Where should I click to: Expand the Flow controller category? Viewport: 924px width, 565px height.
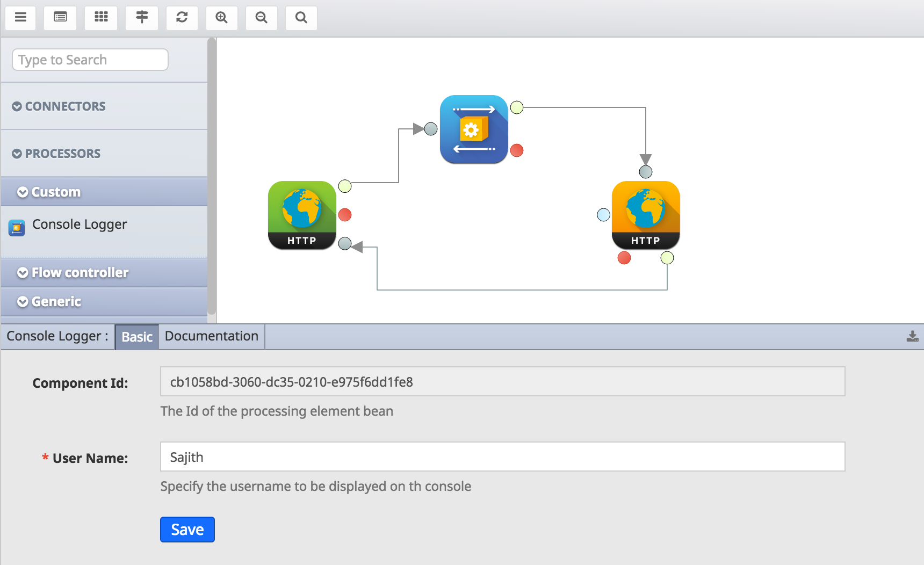pyautogui.click(x=104, y=272)
